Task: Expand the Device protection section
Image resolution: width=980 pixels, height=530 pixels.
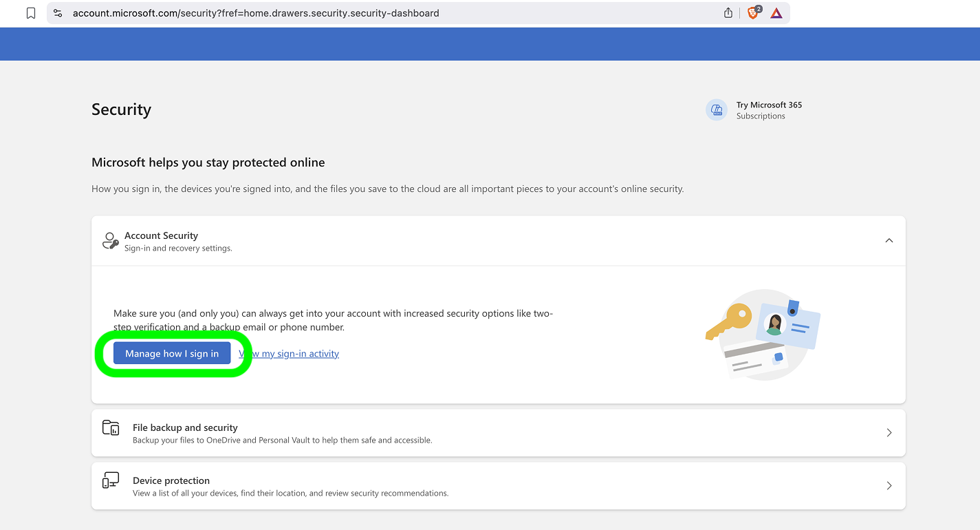Action: [x=889, y=485]
